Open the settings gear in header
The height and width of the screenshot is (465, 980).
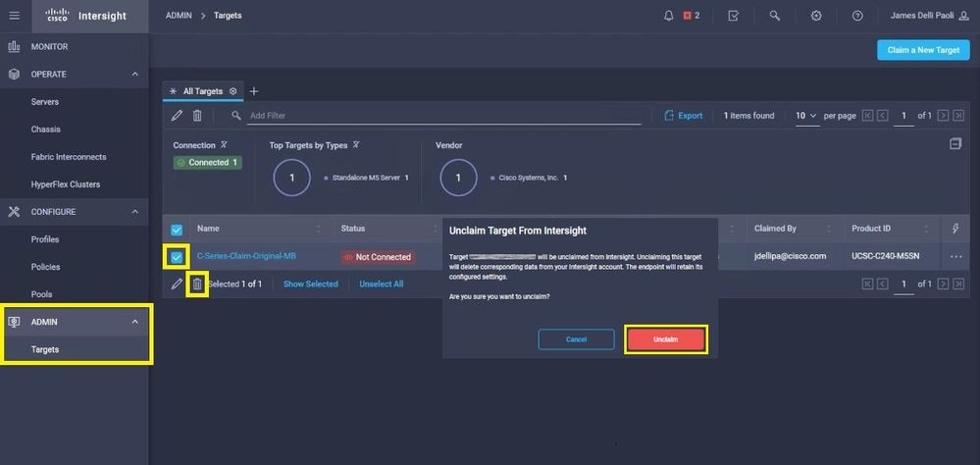[x=816, y=16]
